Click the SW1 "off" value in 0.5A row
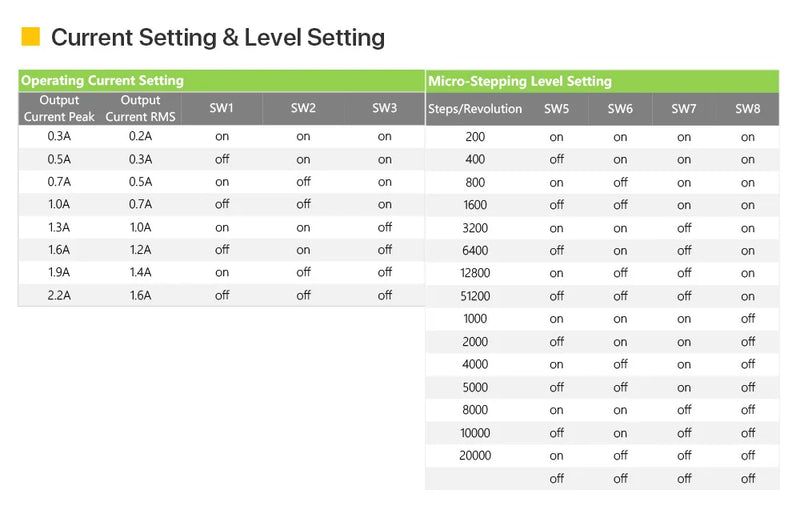800x514 pixels. point(221,159)
